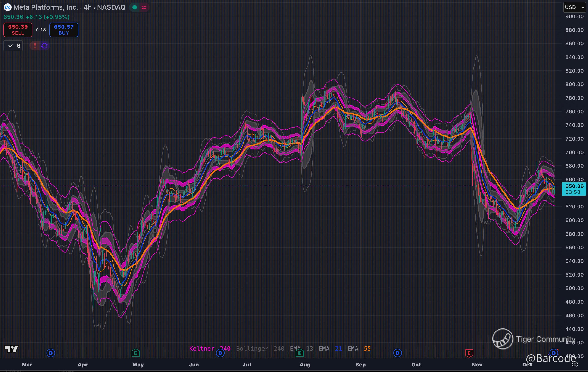The image size is (588, 372).
Task: Click the Meta logo icon
Action: (x=7, y=7)
